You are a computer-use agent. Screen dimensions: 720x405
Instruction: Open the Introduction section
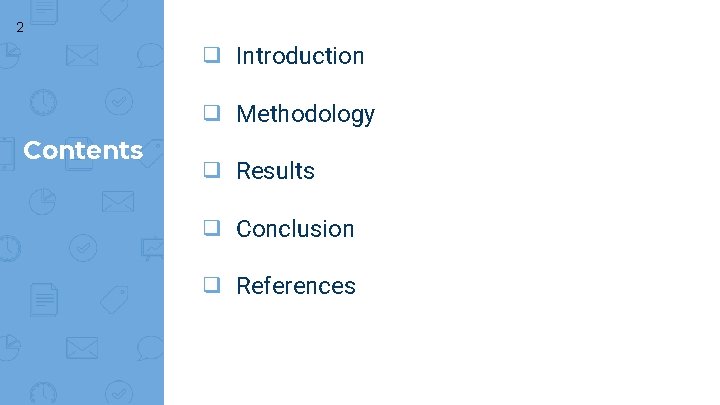tap(300, 56)
